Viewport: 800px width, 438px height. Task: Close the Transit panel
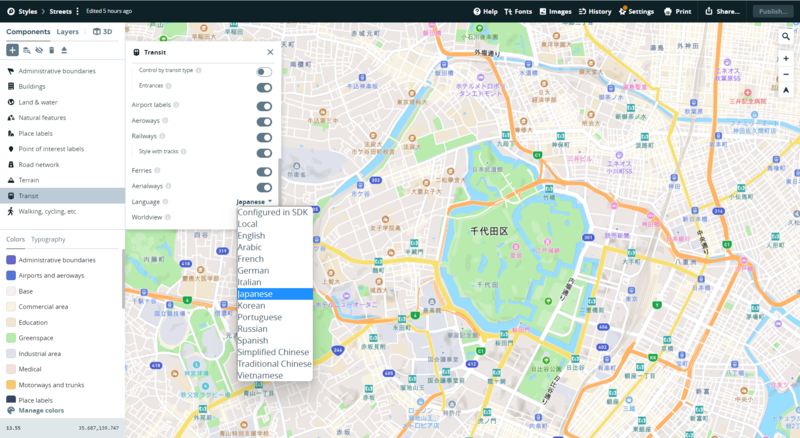pyautogui.click(x=270, y=52)
